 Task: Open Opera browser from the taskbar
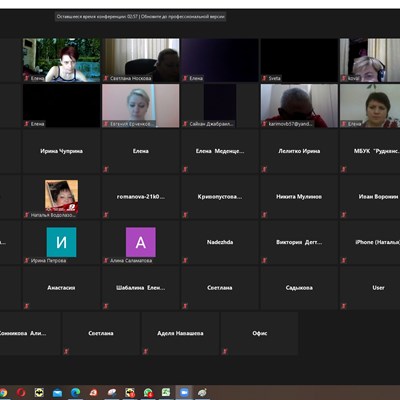coord(21,393)
